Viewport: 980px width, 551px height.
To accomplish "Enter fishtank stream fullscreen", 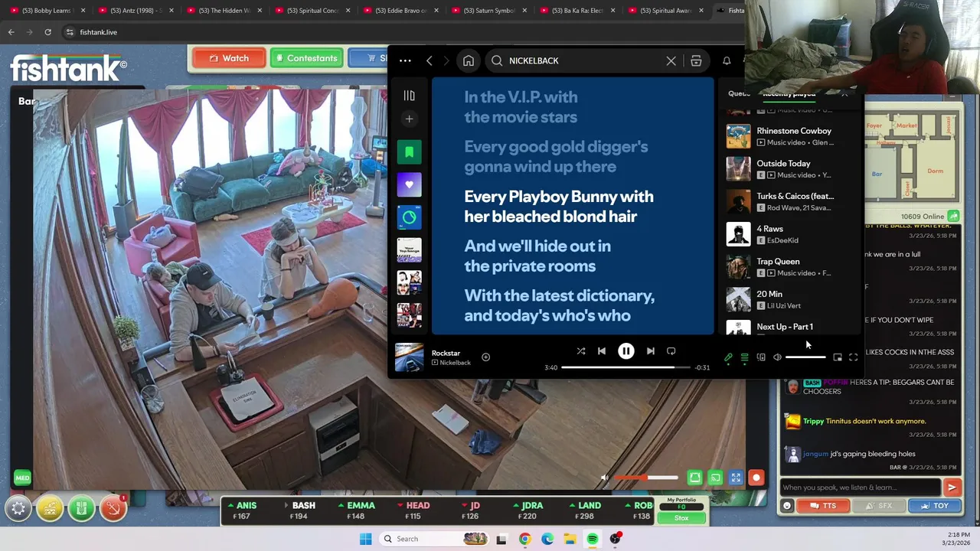I will tap(736, 478).
